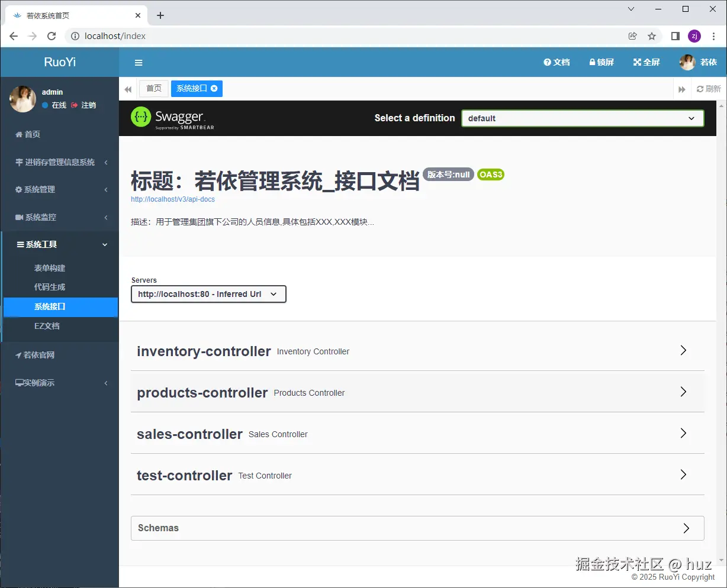This screenshot has height=588, width=727.
Task: Go back in browser history
Action: tap(14, 36)
